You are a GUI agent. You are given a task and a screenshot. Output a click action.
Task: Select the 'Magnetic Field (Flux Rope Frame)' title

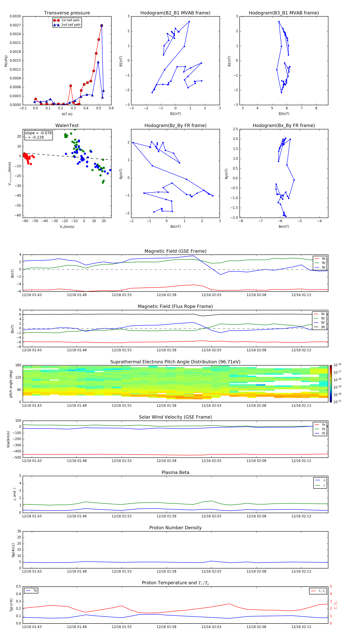(175, 307)
